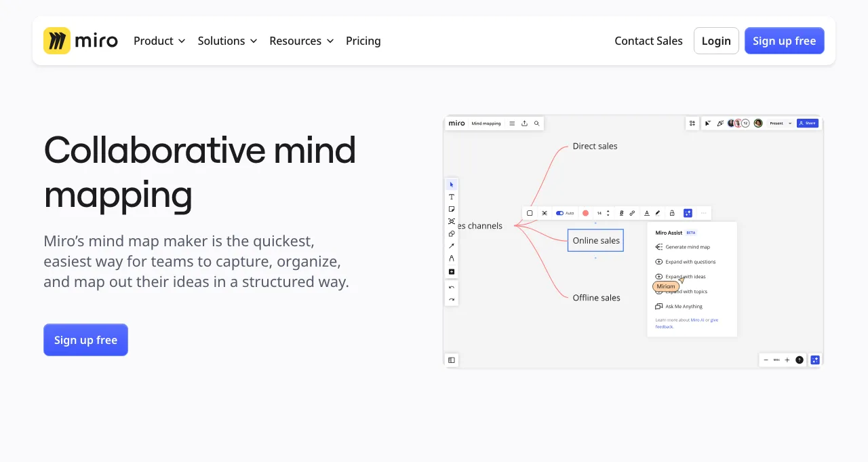Apply Bold formatting to the node
The height and width of the screenshot is (462, 868).
pyautogui.click(x=621, y=213)
